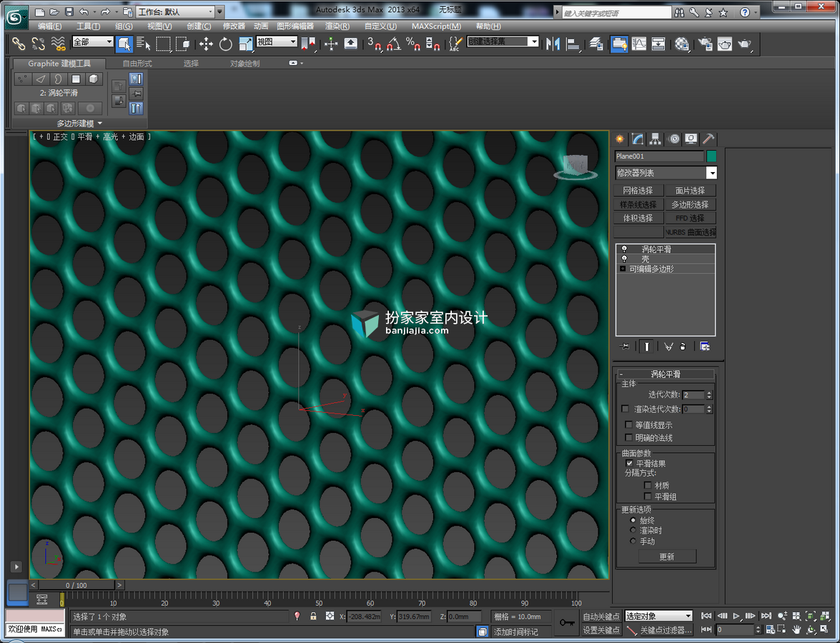
Task: Click the Align tool icon
Action: click(x=573, y=44)
